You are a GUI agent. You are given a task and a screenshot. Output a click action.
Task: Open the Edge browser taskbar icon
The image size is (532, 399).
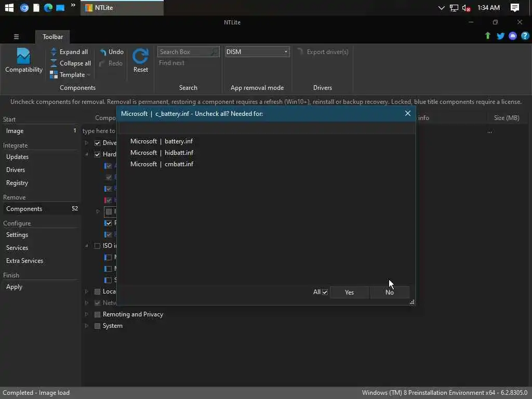[x=48, y=7]
